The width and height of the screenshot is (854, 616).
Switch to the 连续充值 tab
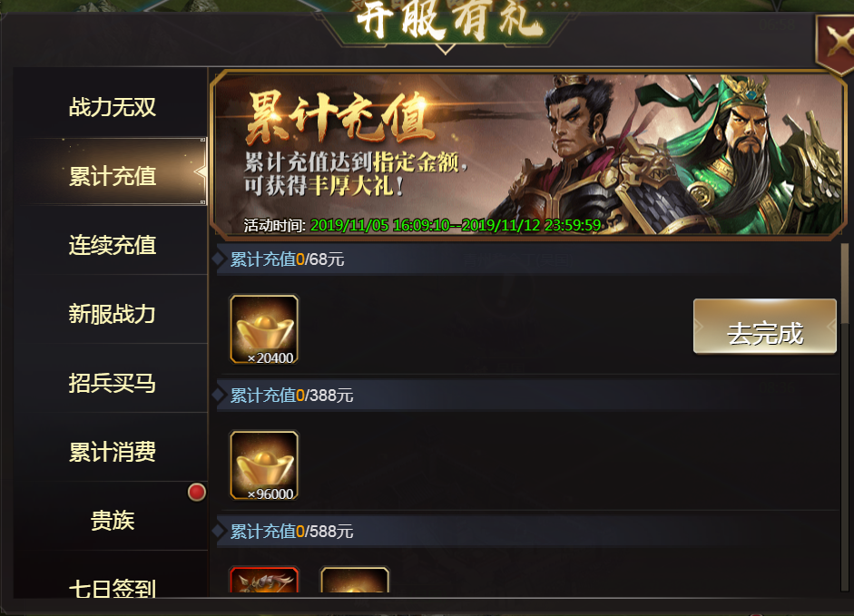(x=112, y=245)
